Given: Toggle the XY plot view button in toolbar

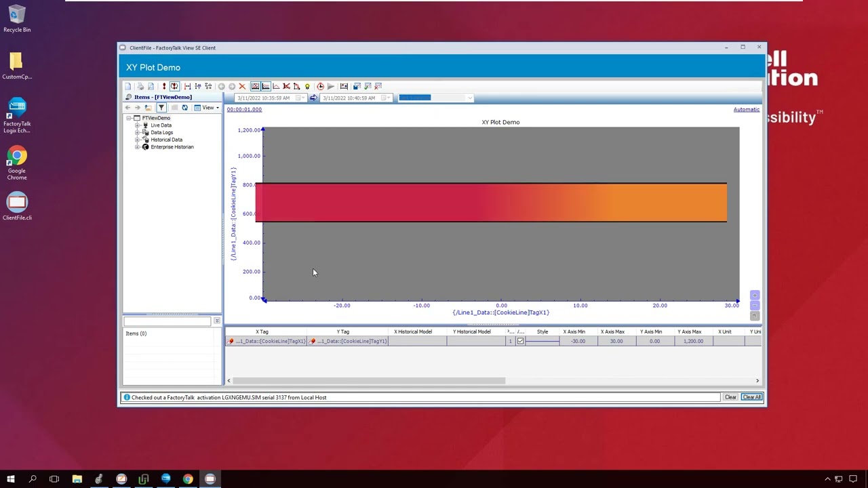Looking at the screenshot, I should 256,87.
